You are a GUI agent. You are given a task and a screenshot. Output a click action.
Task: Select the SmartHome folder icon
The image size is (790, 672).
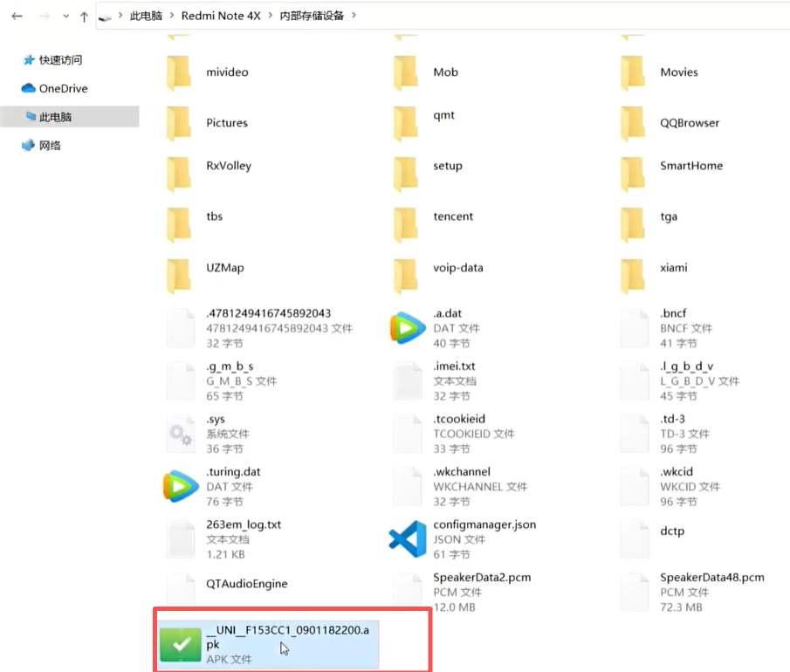tap(633, 175)
